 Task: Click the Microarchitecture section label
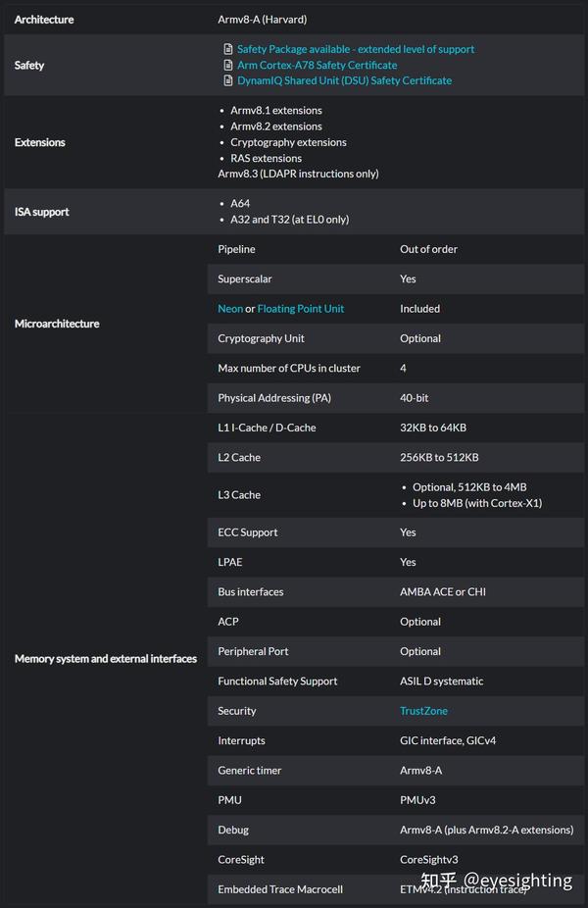(57, 324)
